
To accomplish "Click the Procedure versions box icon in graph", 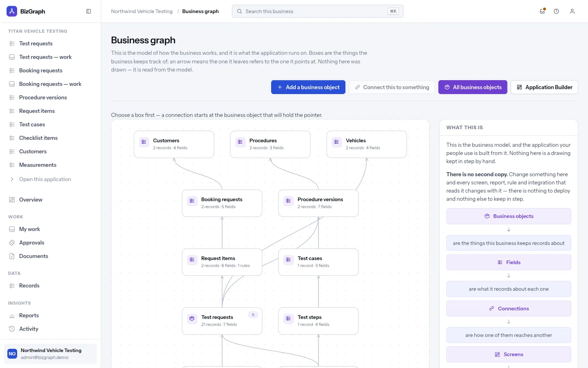I will pos(288,201).
